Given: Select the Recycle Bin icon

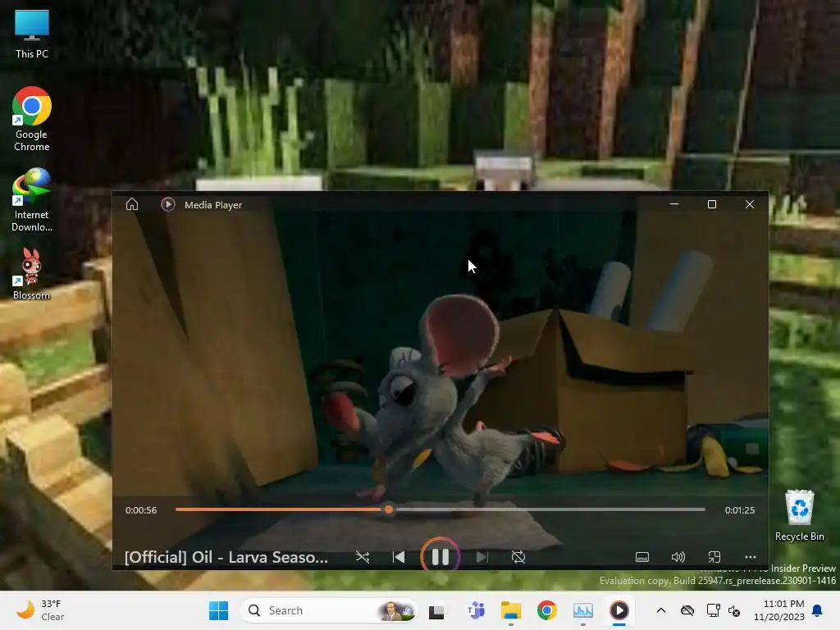Looking at the screenshot, I should pyautogui.click(x=799, y=516).
